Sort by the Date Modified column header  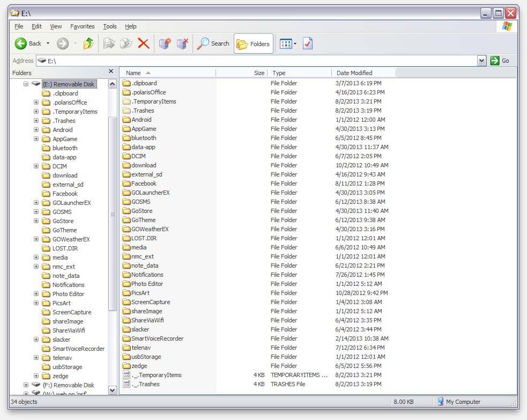(364, 72)
